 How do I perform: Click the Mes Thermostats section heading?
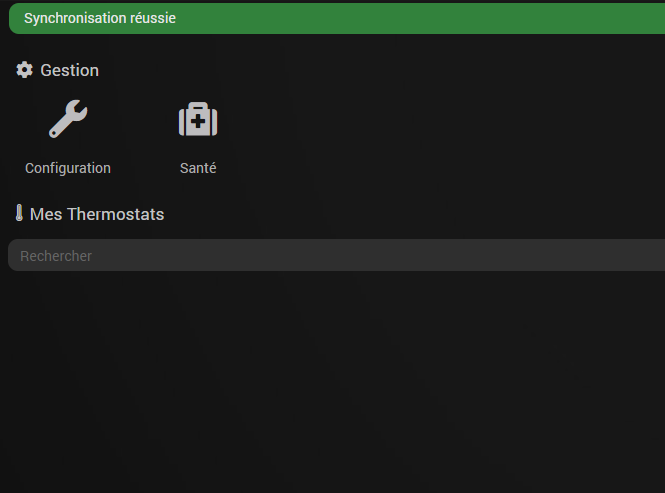click(x=97, y=214)
